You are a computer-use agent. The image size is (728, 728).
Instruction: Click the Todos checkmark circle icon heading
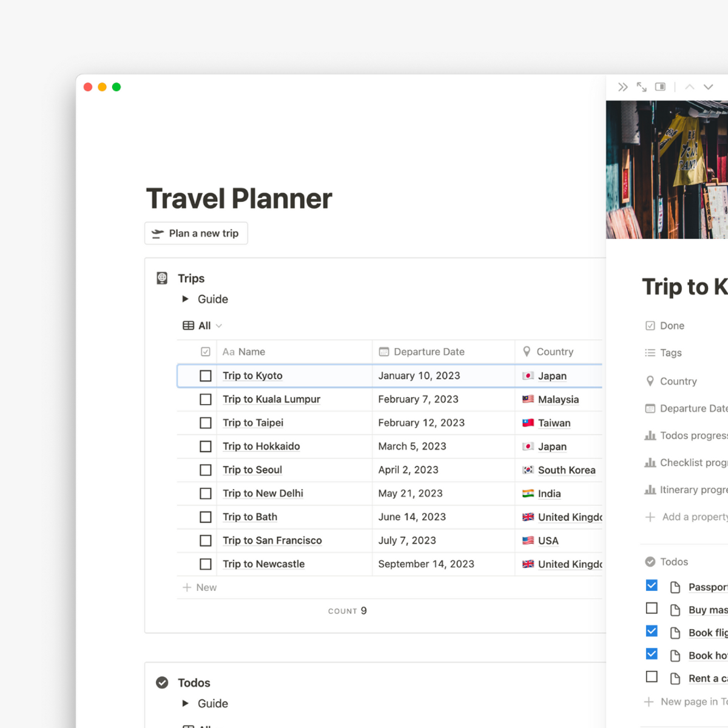pos(162,682)
